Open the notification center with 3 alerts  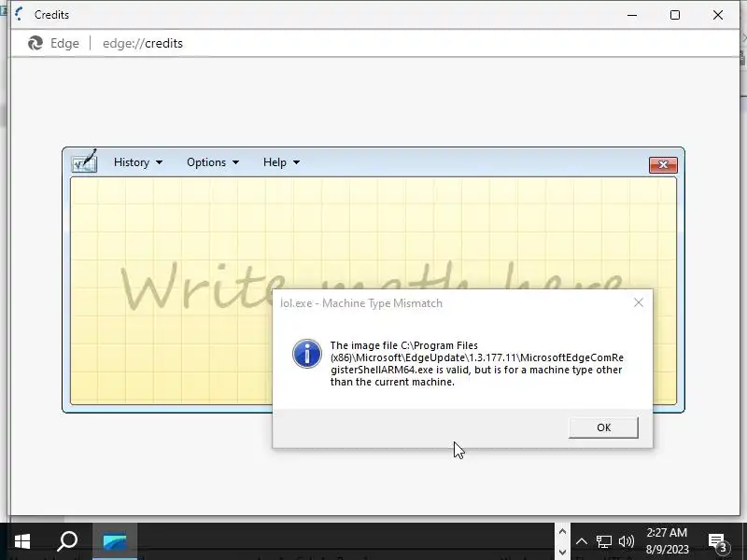718,542
